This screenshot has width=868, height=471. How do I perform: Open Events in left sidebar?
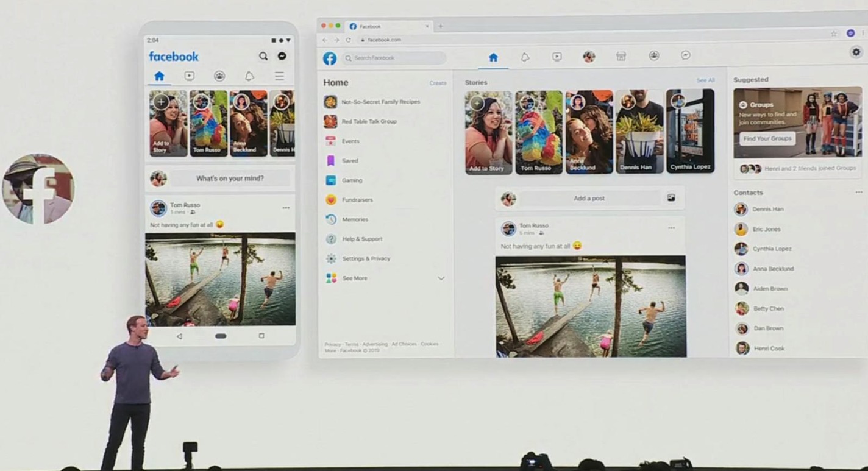point(343,141)
